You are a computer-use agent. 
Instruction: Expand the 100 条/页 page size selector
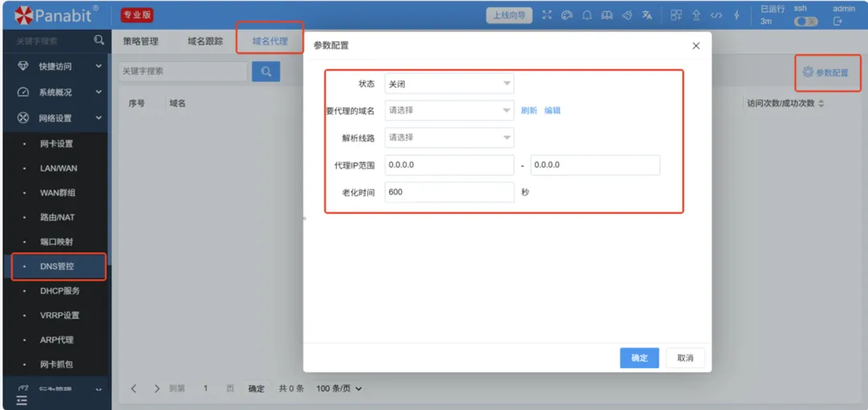click(338, 389)
